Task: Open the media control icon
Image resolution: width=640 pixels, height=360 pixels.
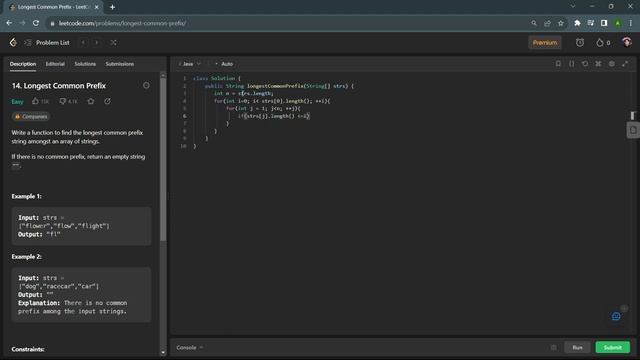Action: tap(591, 23)
